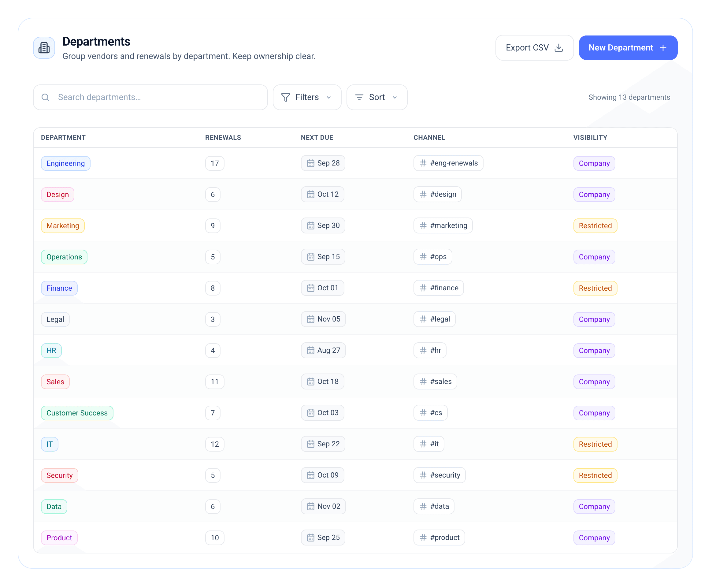Click the download icon in Export CSV
Image resolution: width=712 pixels, height=588 pixels.
click(x=559, y=48)
